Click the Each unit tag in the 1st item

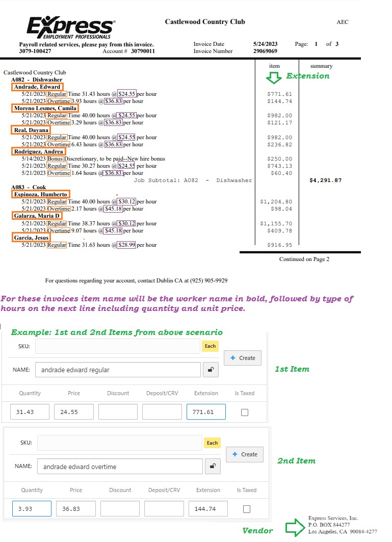(210, 346)
